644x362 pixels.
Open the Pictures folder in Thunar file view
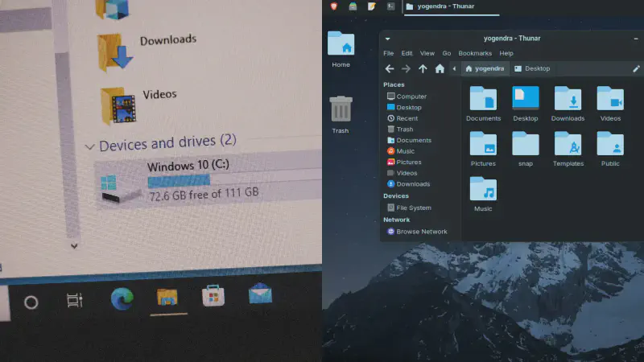pos(483,149)
